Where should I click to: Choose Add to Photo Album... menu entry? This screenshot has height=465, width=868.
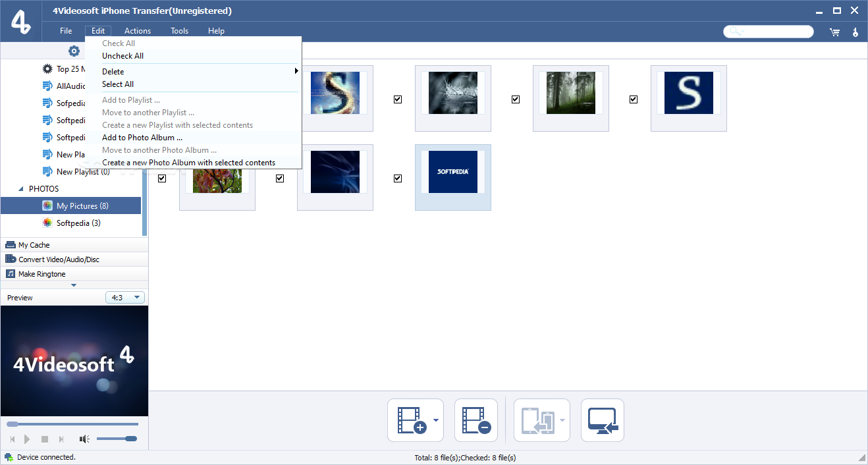click(194, 138)
